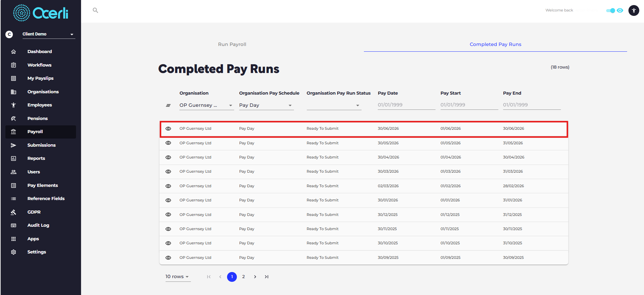Click the Ocerli logo

click(41, 13)
